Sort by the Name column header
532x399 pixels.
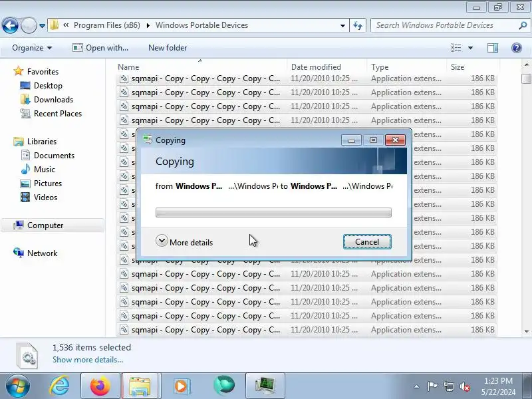pyautogui.click(x=201, y=67)
